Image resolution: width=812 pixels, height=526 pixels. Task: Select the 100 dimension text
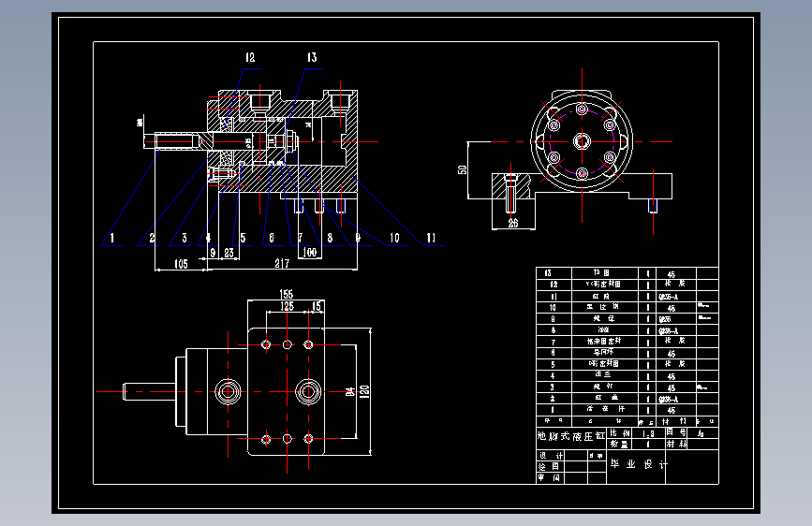point(310,252)
